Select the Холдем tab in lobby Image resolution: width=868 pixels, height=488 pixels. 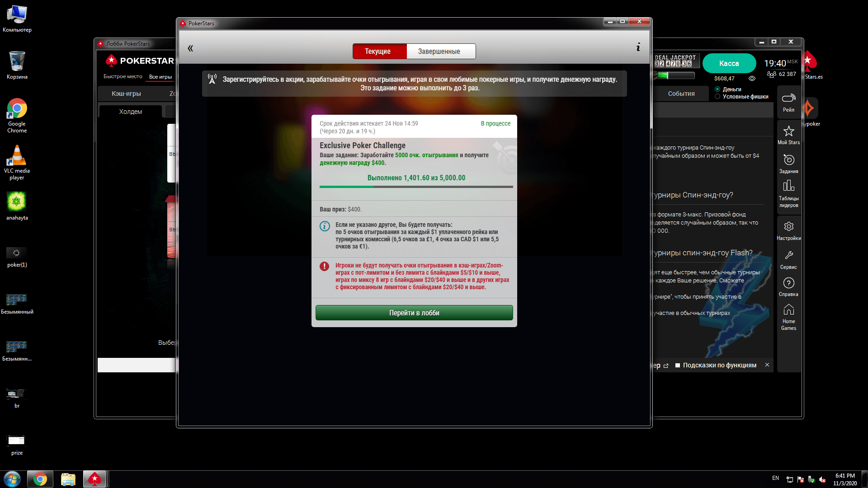130,112
